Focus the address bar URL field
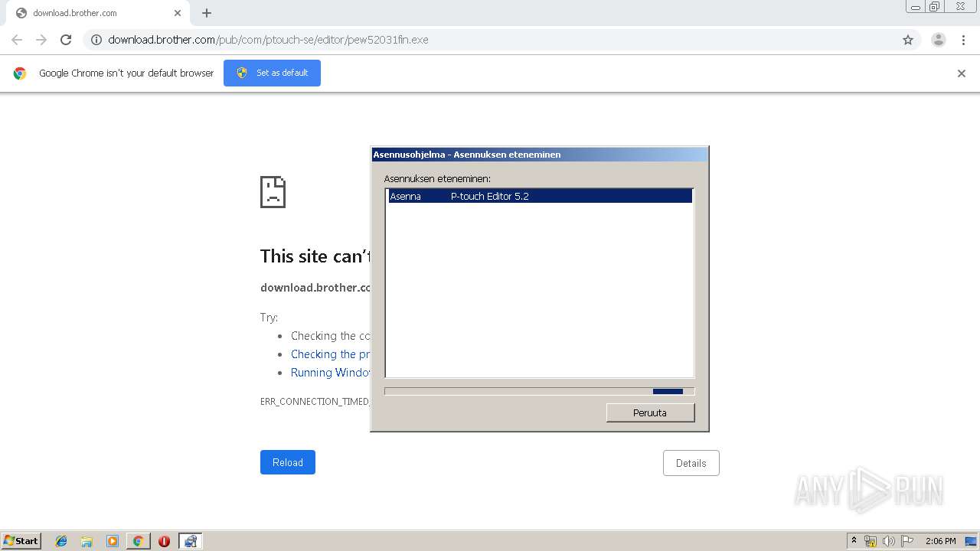The width and height of the screenshot is (980, 551). (x=490, y=40)
